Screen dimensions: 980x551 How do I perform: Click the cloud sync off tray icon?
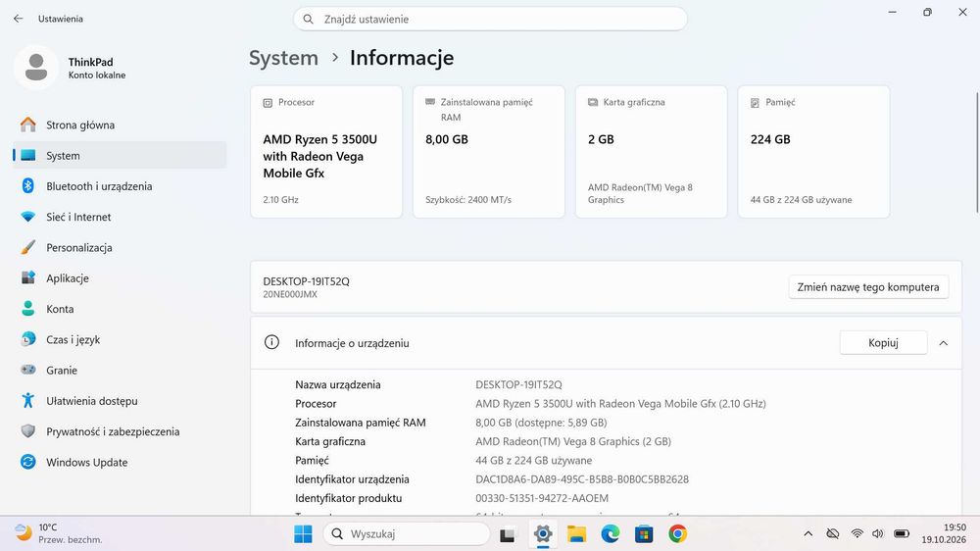(x=832, y=533)
